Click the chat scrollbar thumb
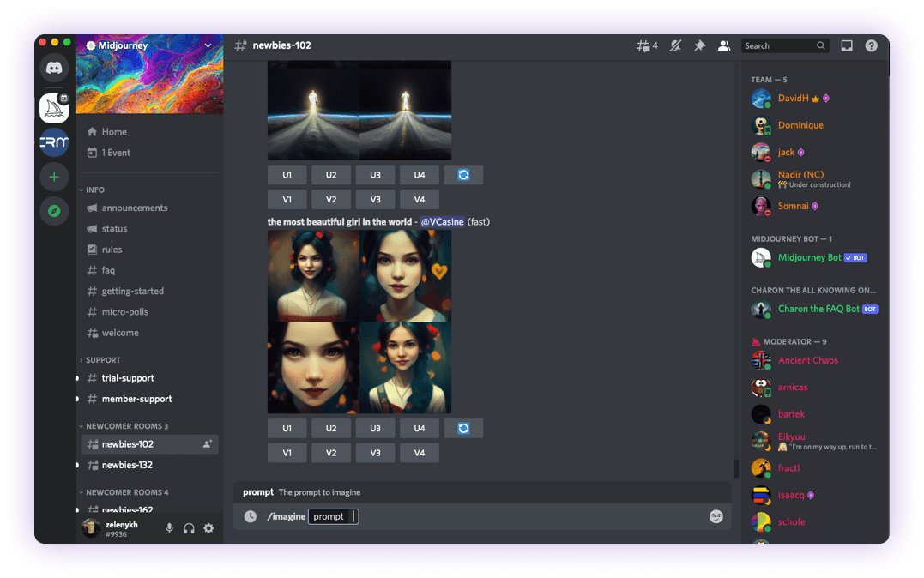The height and width of the screenshot is (578, 924). click(735, 468)
